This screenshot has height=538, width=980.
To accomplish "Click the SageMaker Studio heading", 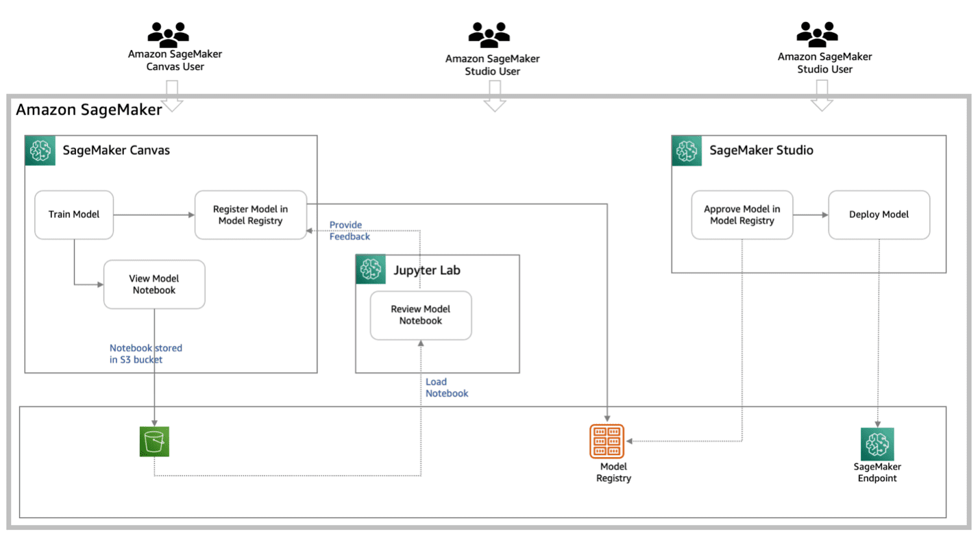I will (x=761, y=150).
